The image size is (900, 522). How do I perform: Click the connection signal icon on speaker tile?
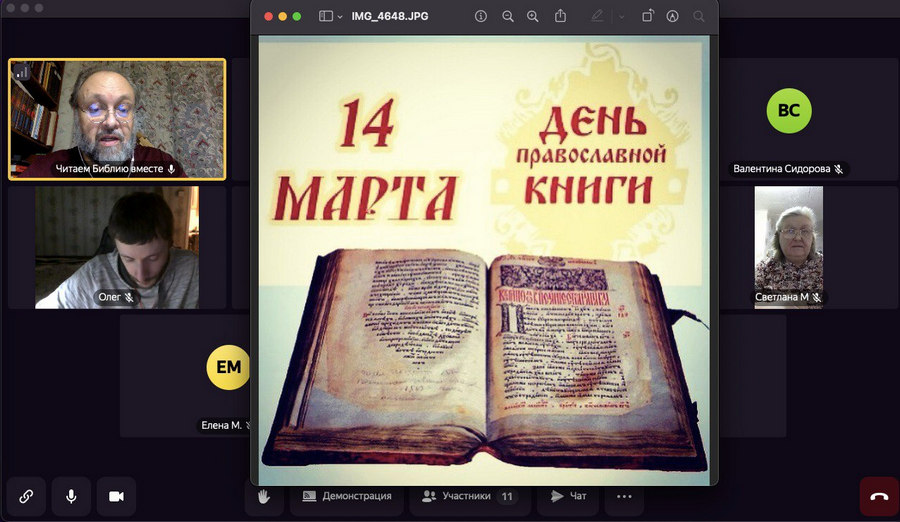[22, 72]
